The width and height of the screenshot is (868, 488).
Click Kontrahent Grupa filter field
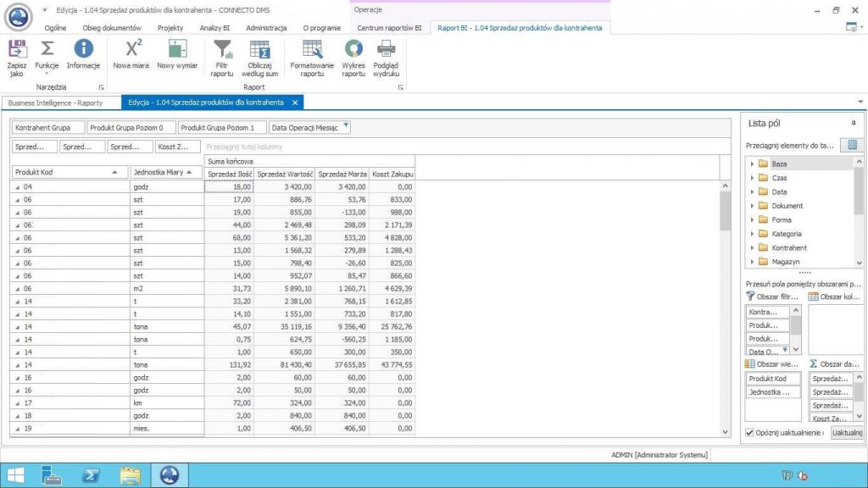[48, 128]
